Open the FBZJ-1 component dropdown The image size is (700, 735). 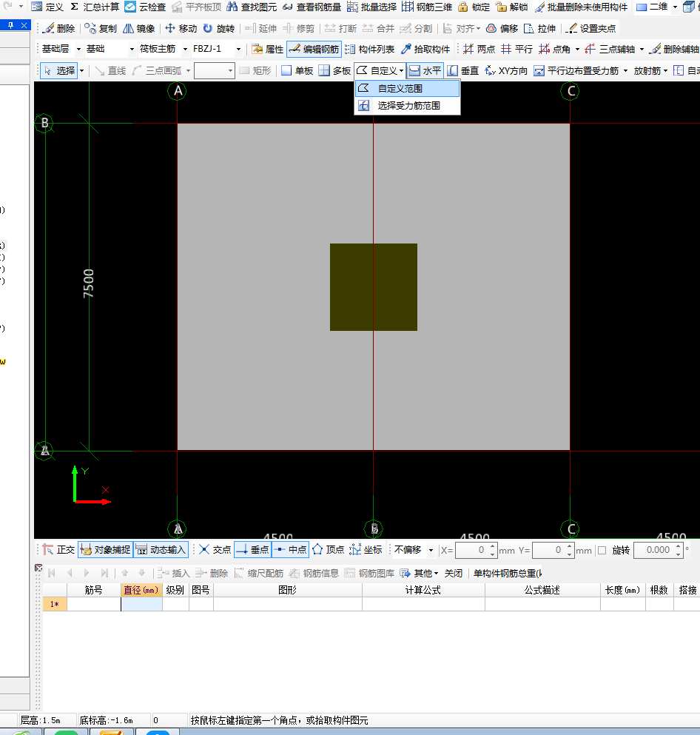(x=238, y=49)
